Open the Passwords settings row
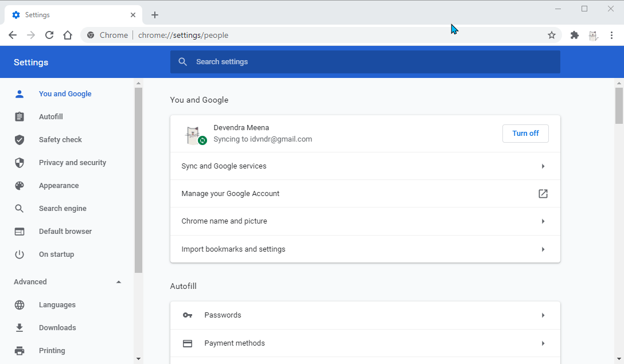The width and height of the screenshot is (624, 364). pyautogui.click(x=365, y=315)
